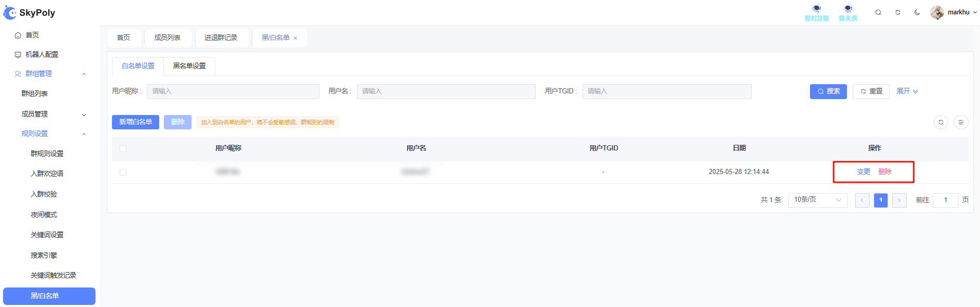Switch to the 首页 page tab

tap(124, 38)
